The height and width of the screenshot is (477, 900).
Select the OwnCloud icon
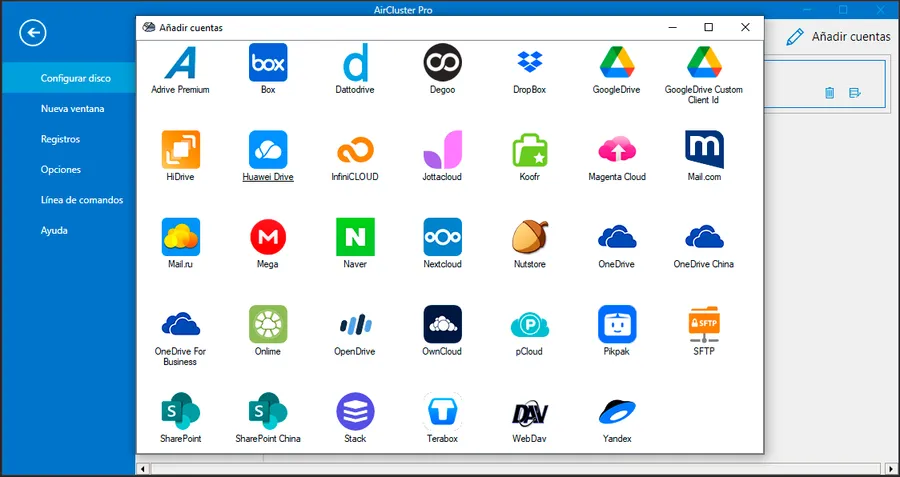coord(443,324)
